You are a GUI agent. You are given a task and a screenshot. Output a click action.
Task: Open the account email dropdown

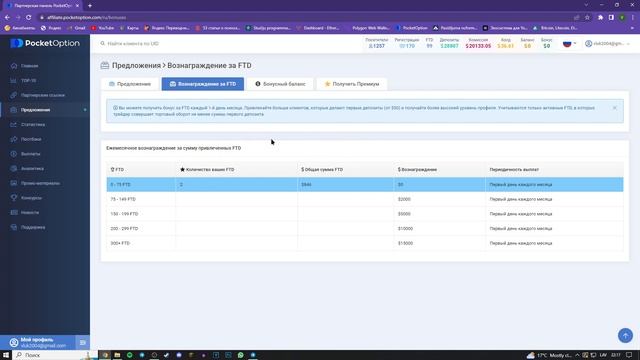click(607, 43)
